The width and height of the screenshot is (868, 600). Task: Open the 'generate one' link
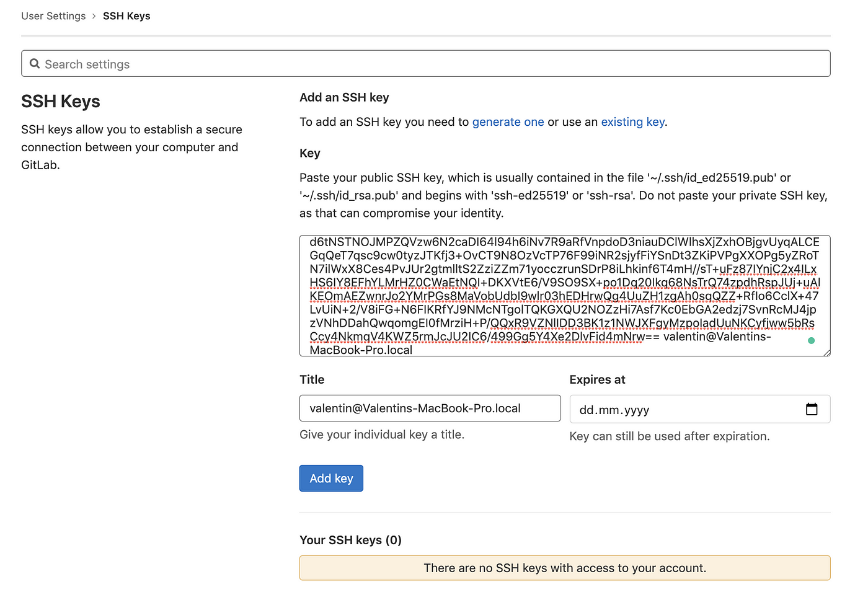tap(508, 122)
